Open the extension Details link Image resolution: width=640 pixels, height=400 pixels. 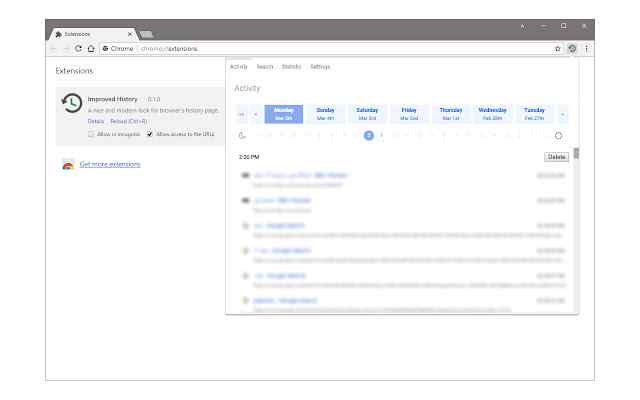pyautogui.click(x=96, y=121)
